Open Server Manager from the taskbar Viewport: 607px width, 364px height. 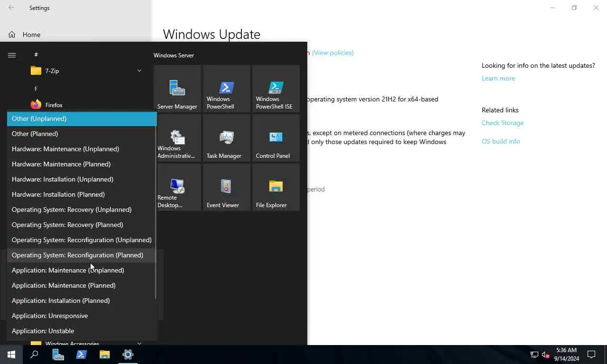[x=58, y=355]
